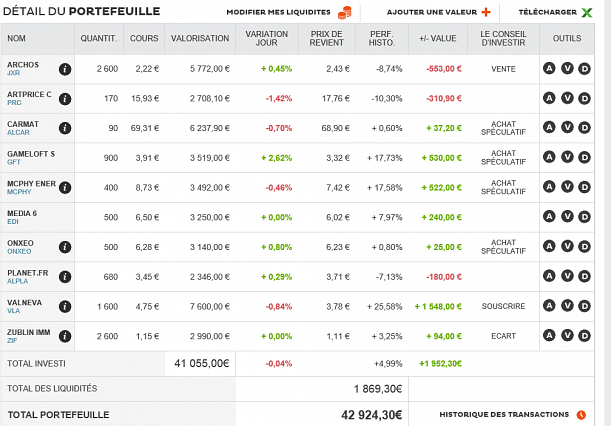Click the QUANTIT. column header
Viewport: 611px width, 426px height.
99,39
